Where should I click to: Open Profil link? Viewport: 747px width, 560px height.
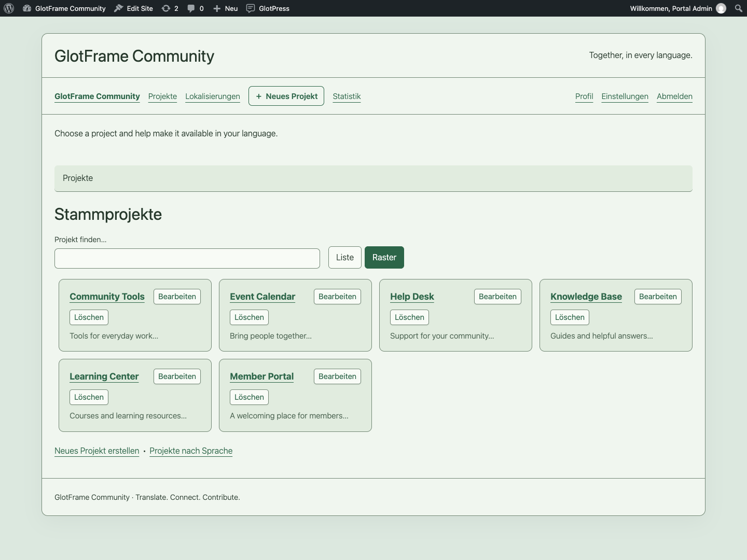(584, 96)
